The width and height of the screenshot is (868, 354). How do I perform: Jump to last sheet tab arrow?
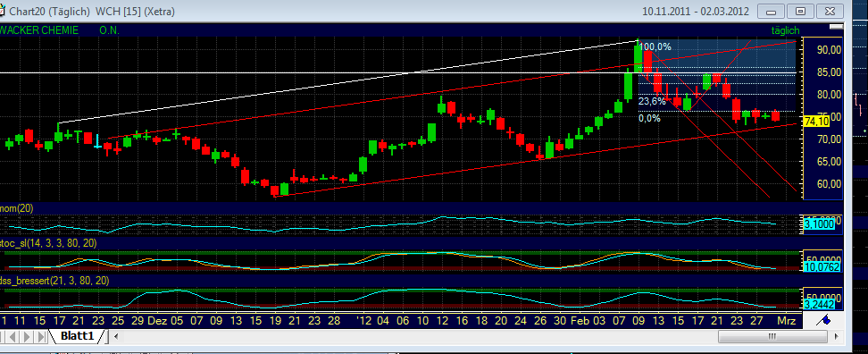click(41, 336)
